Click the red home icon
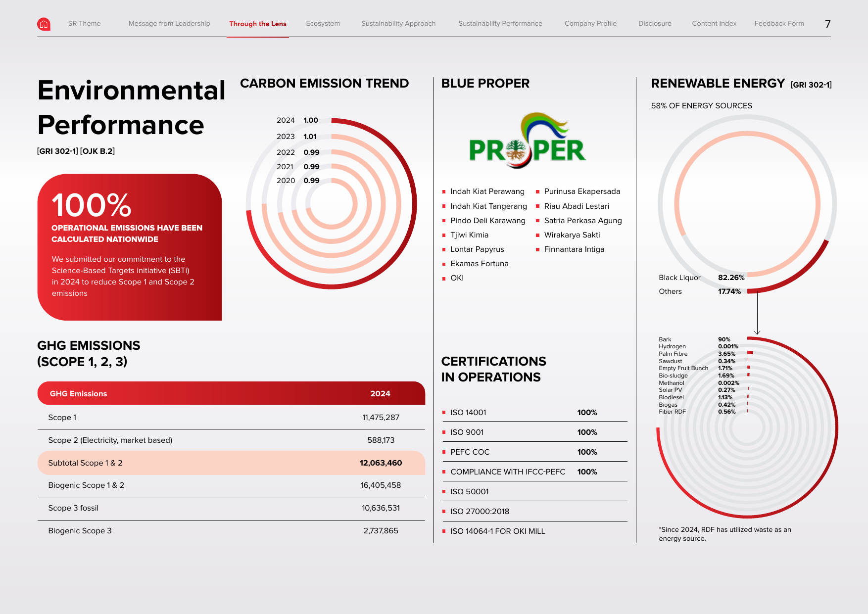This screenshot has width=868, height=614. click(x=44, y=24)
